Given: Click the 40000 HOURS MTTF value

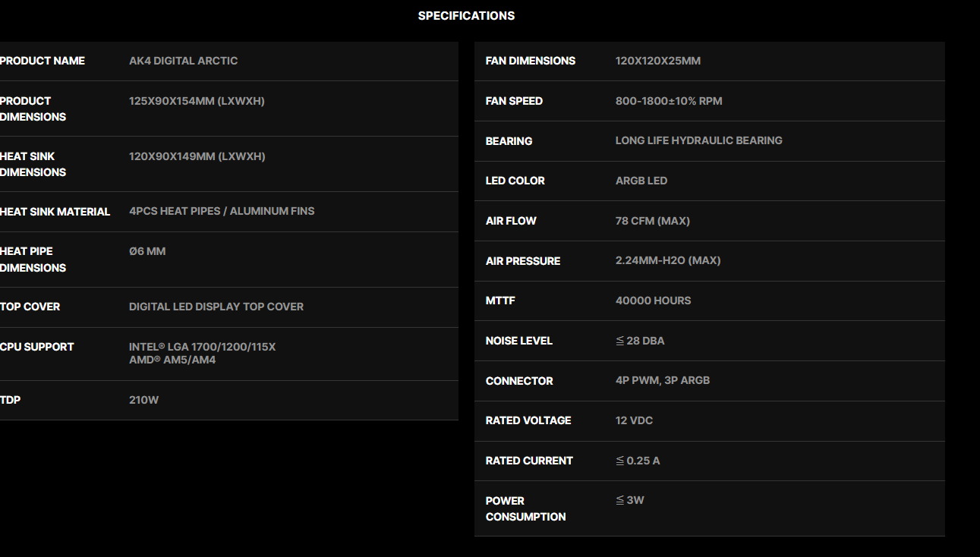Looking at the screenshot, I should [653, 301].
